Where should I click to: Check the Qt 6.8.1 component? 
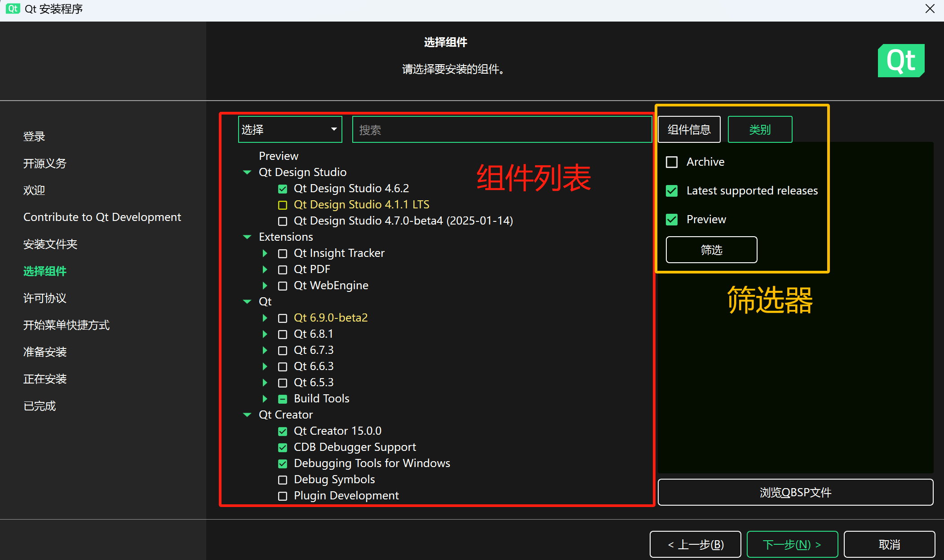(283, 334)
